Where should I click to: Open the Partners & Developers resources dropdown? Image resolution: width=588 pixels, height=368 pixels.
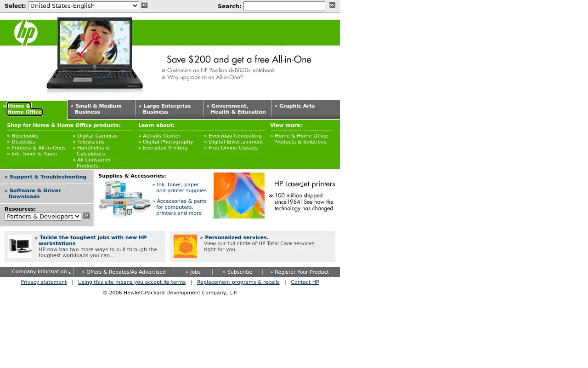43,216
